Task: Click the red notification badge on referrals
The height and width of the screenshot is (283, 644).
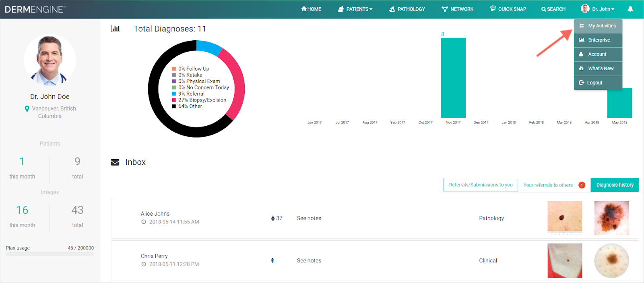Action: pyautogui.click(x=582, y=185)
